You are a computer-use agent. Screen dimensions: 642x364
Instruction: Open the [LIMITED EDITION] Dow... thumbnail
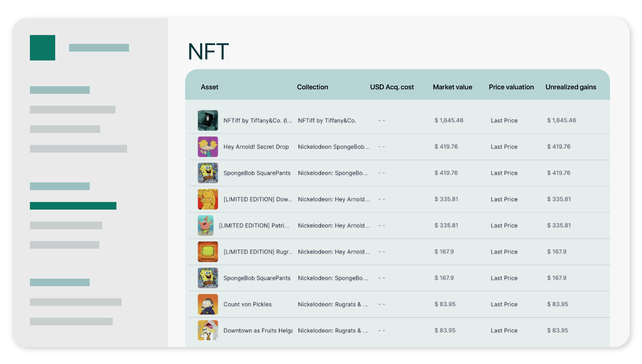pyautogui.click(x=208, y=199)
